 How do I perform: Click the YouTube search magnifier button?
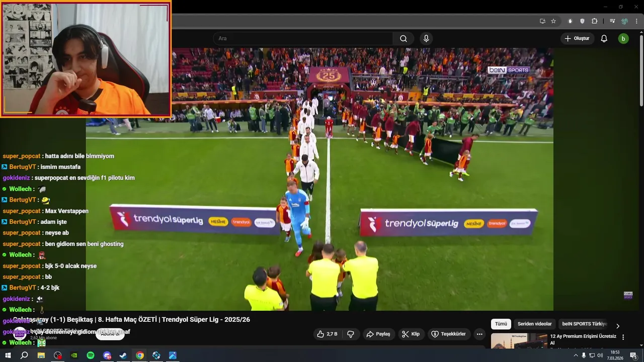pyautogui.click(x=404, y=39)
